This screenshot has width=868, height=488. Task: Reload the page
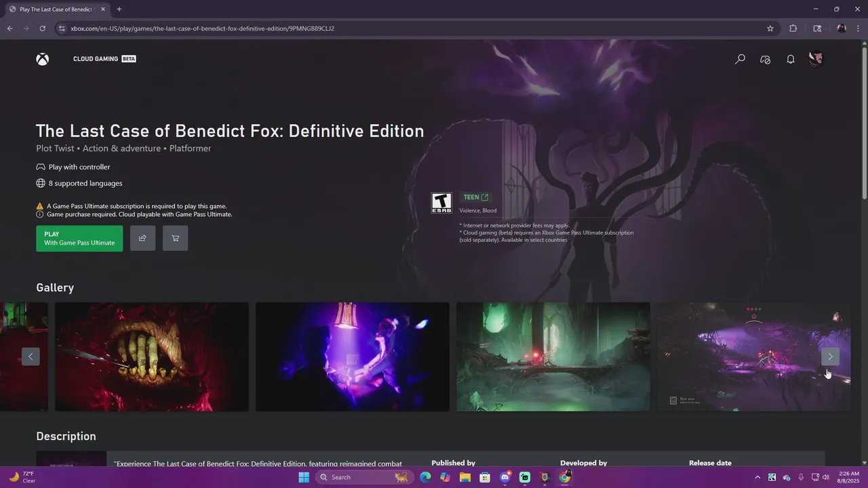pyautogui.click(x=42, y=28)
